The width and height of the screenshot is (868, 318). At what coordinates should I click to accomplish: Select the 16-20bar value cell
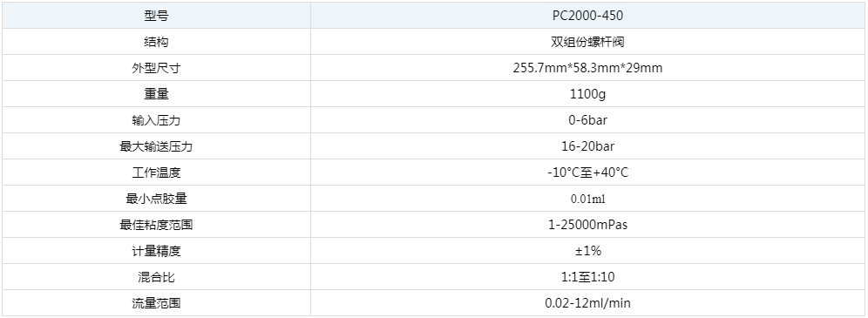point(588,146)
